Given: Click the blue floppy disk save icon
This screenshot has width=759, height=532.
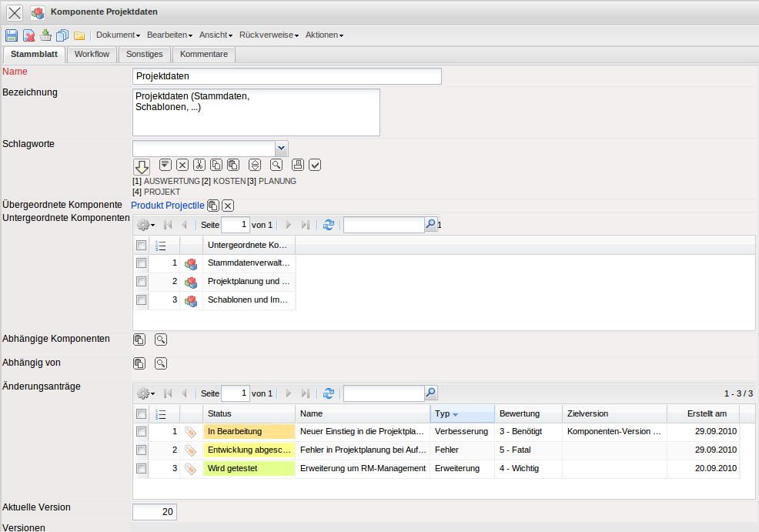Looking at the screenshot, I should point(12,35).
